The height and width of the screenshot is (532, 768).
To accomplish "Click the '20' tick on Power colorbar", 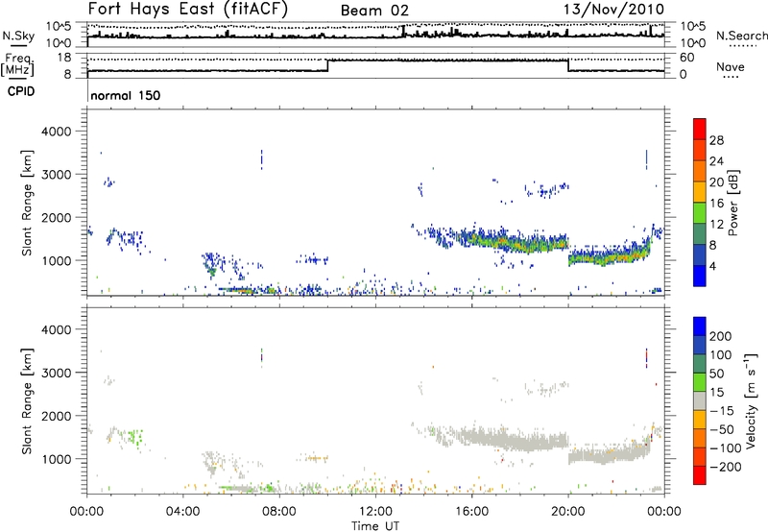I will point(716,182).
